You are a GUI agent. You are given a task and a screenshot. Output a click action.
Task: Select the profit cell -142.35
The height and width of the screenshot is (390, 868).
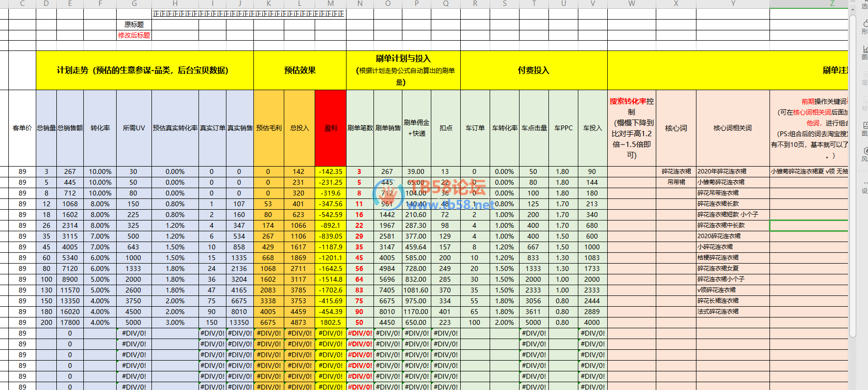click(330, 171)
